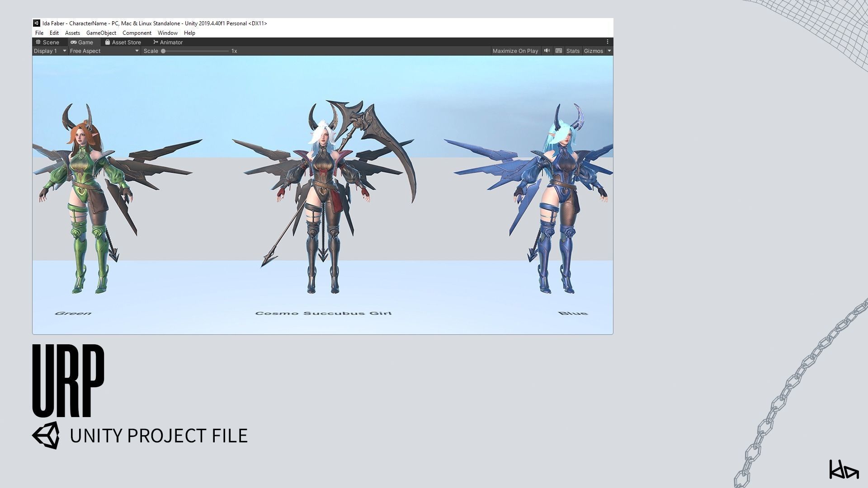Toggle the Mute Audio speaker icon
This screenshot has width=868, height=488.
coord(547,51)
